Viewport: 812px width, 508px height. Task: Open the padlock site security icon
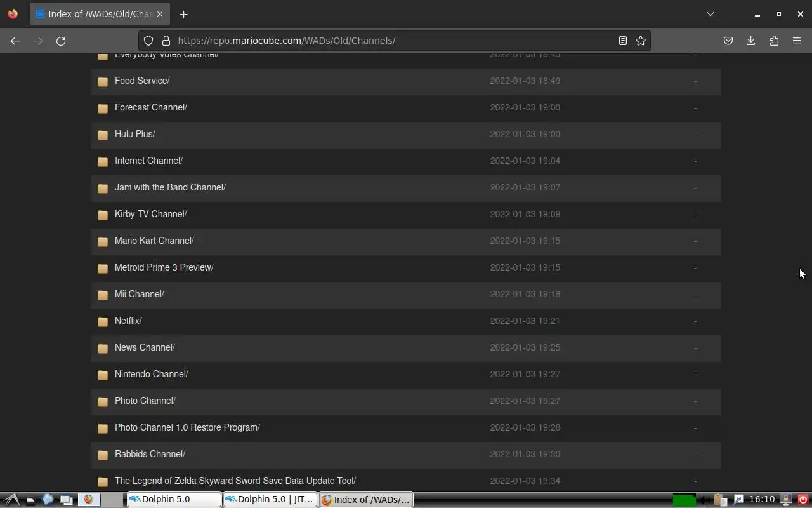[166, 41]
